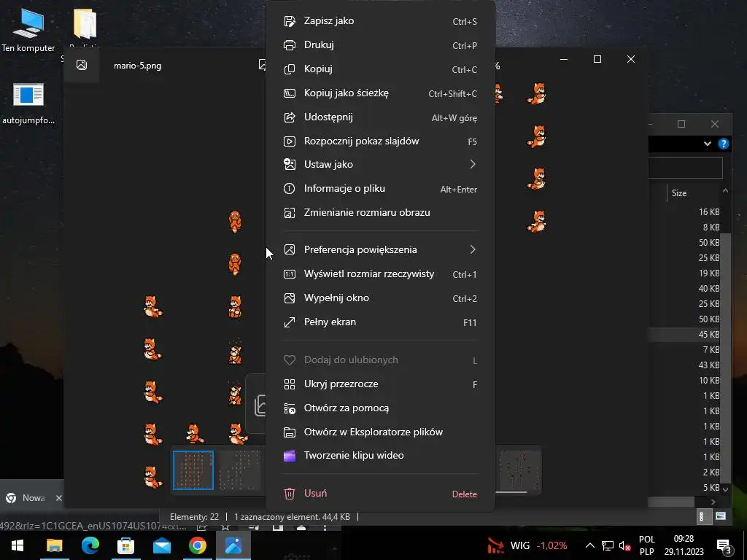The width and height of the screenshot is (747, 560).
Task: Select the rightmost filmstrip thumbnail
Action: click(519, 470)
